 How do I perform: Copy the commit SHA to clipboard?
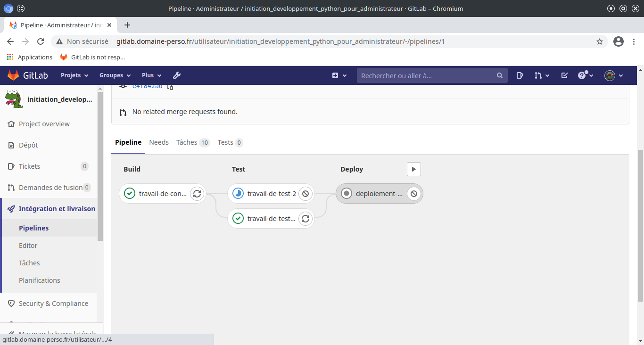click(170, 87)
